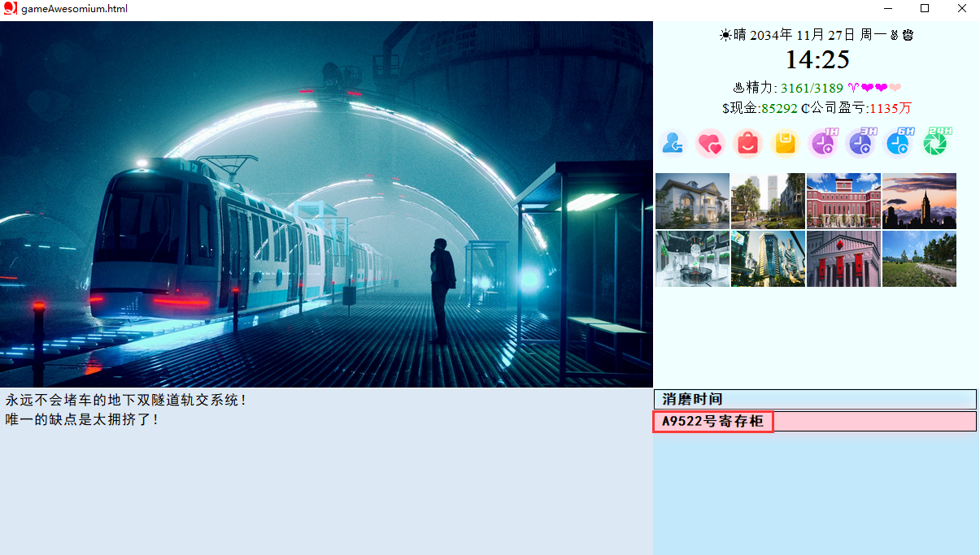The height and width of the screenshot is (555, 980).
Task: Go to the villa house location
Action: [692, 201]
